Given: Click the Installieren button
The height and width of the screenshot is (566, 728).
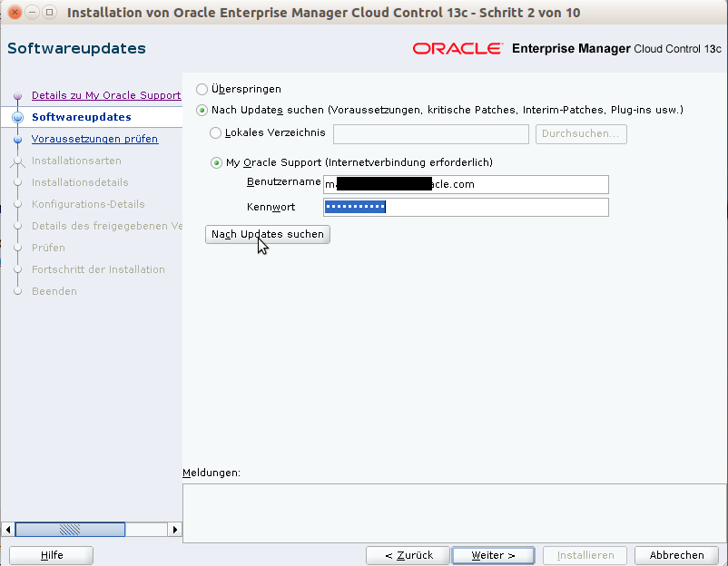Looking at the screenshot, I should [x=585, y=555].
